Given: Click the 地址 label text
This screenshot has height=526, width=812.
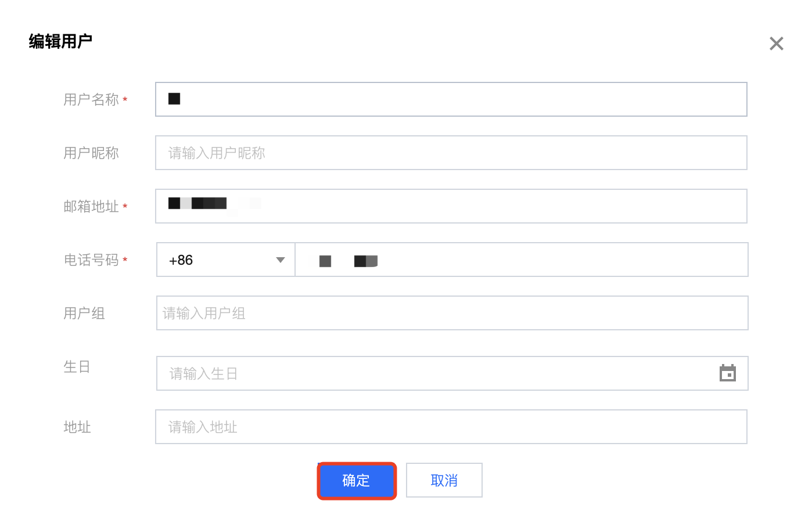Looking at the screenshot, I should [77, 427].
